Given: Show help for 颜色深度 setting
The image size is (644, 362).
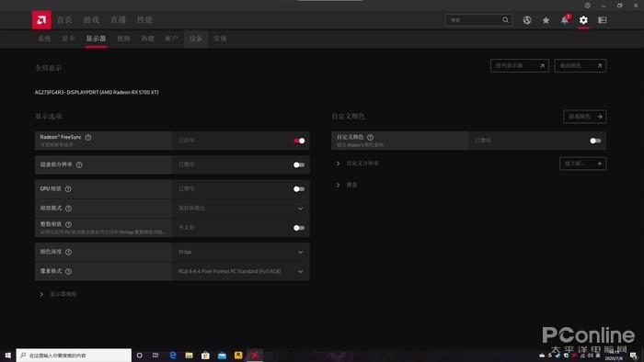Looking at the screenshot, I should pyautogui.click(x=68, y=252).
